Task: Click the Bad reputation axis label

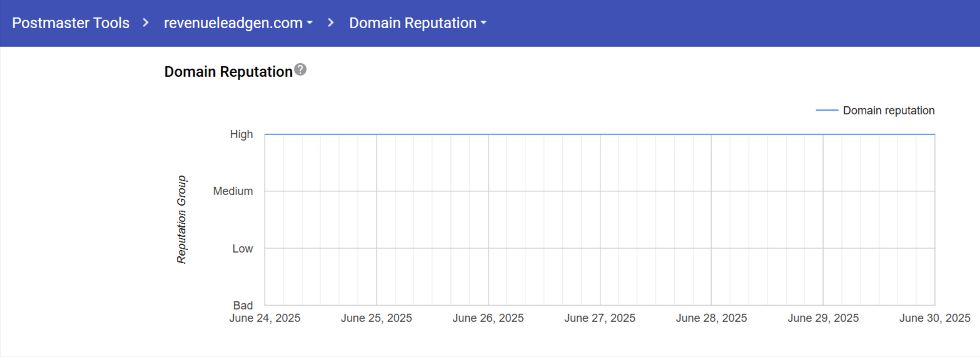Action: 243,306
